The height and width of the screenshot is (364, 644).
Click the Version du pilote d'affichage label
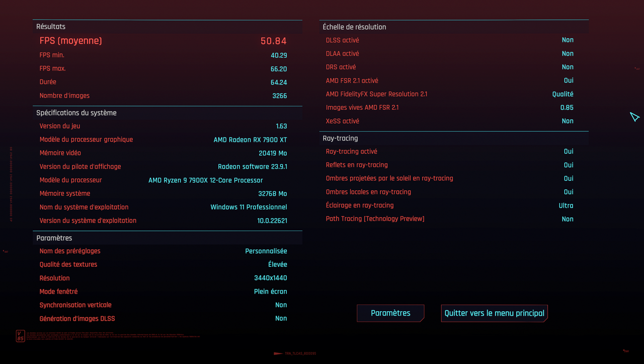click(x=80, y=167)
